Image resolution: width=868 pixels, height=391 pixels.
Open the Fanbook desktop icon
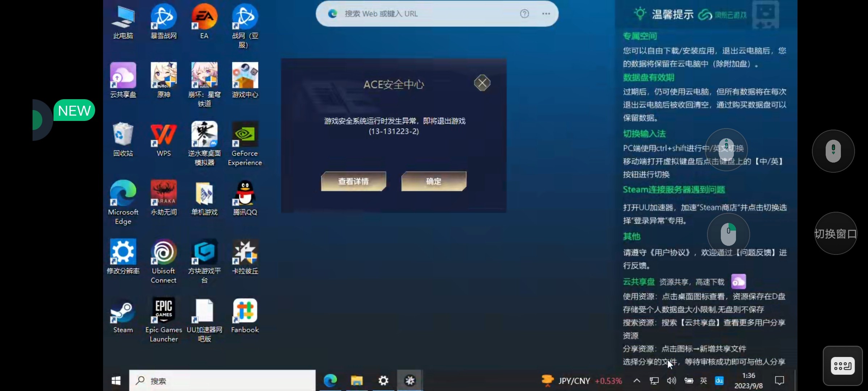click(x=245, y=311)
